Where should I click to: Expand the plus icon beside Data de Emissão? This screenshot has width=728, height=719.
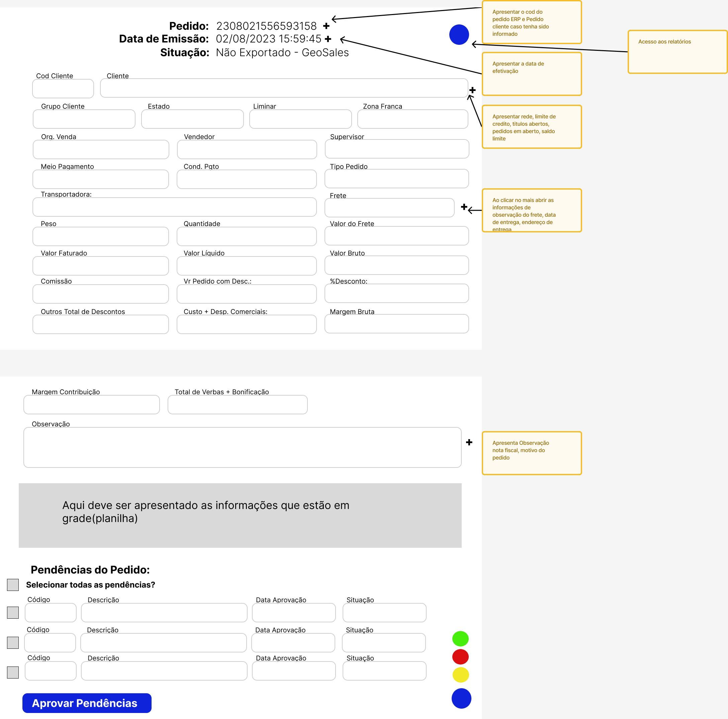328,39
